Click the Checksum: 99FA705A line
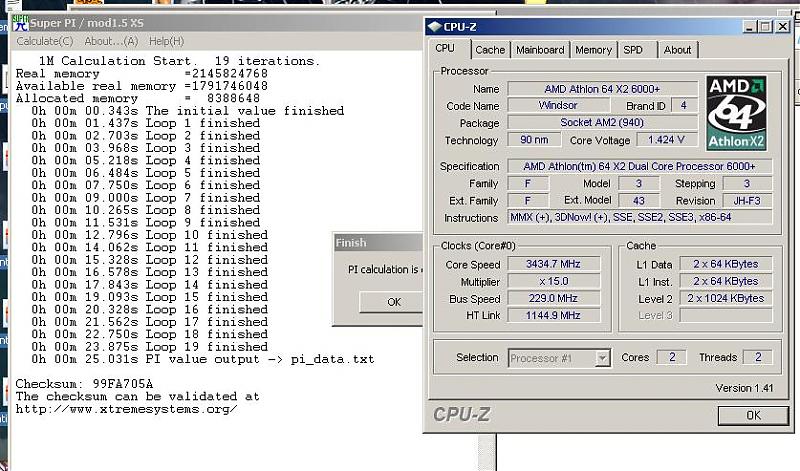Viewport: 800px width, 471px height. click(x=84, y=384)
